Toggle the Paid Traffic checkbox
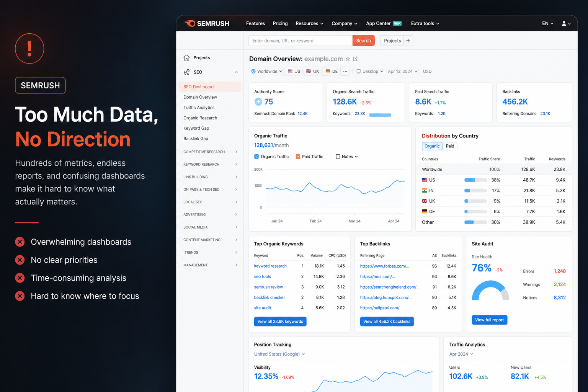Screen dimensions: 588x392 click(298, 157)
